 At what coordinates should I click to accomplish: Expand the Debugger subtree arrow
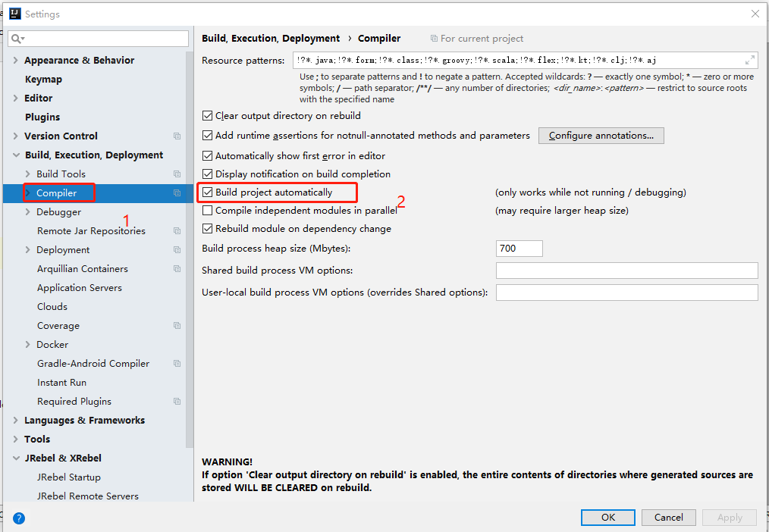tap(28, 212)
